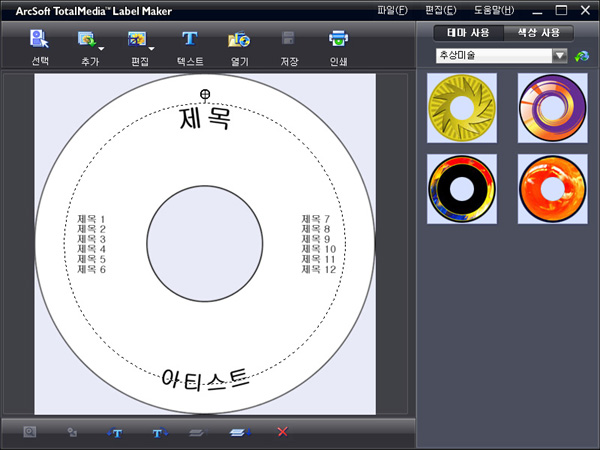The width and height of the screenshot is (600, 450).
Task: Select track text 제목 6
Action: point(91,269)
